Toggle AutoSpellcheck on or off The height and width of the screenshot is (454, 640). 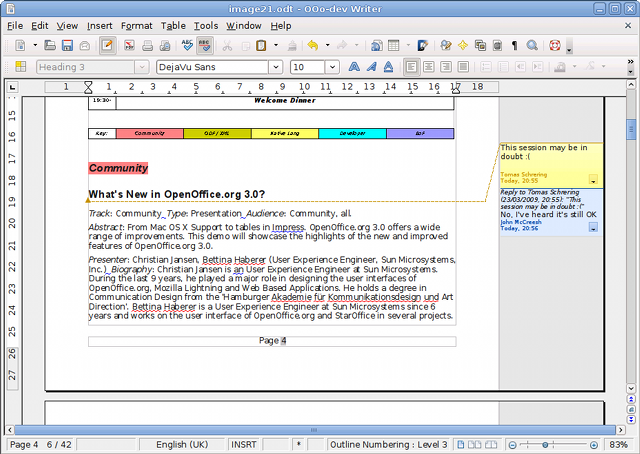tap(205, 46)
